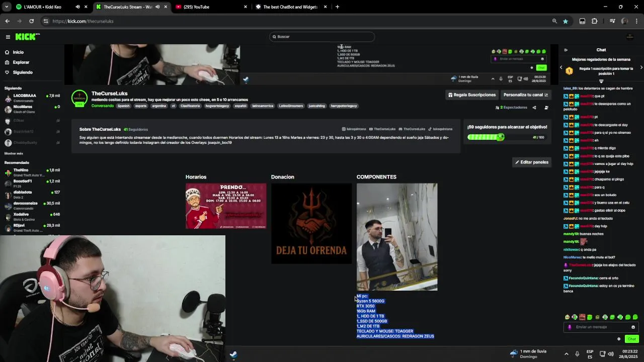The height and width of the screenshot is (362, 644).
Task: Switch to The best ChatBot and Widgets tab
Action: click(290, 7)
